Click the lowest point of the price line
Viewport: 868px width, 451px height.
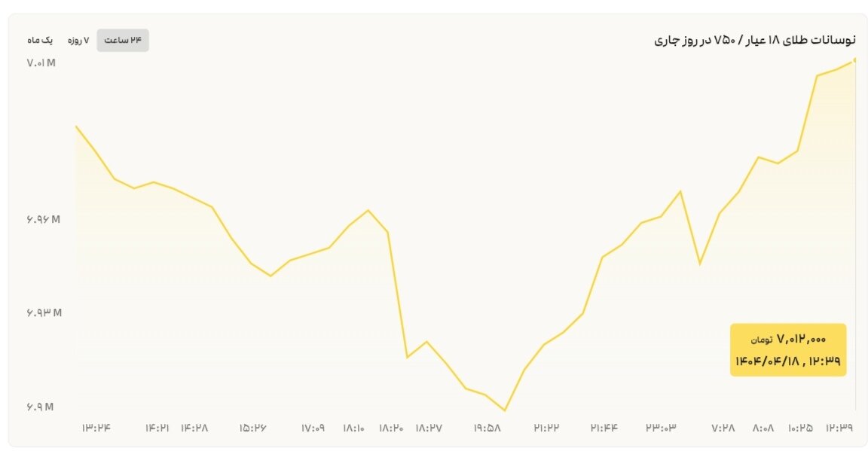click(x=504, y=410)
